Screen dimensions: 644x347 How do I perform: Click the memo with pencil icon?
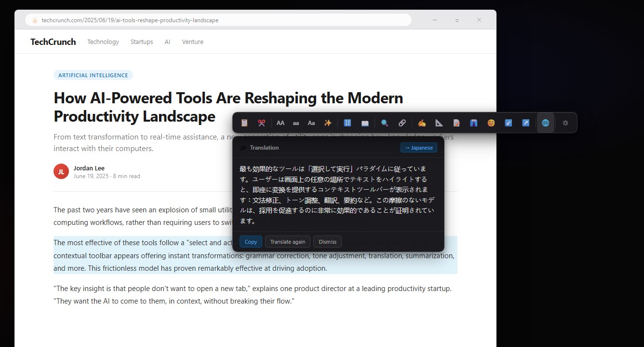coord(456,123)
